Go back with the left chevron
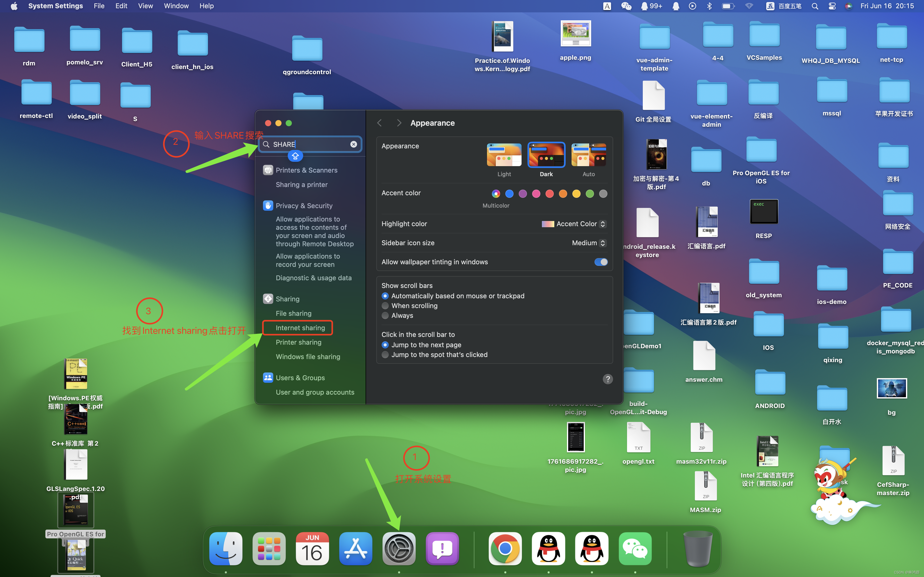 [x=379, y=123]
